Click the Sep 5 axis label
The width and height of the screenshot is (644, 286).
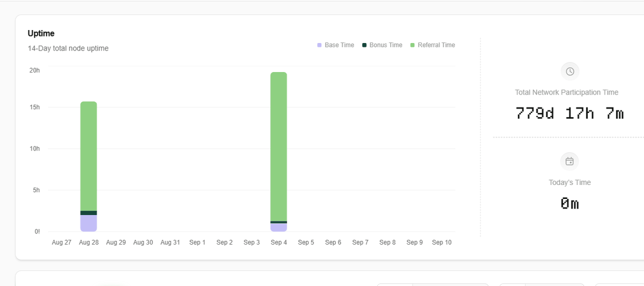[306, 242]
